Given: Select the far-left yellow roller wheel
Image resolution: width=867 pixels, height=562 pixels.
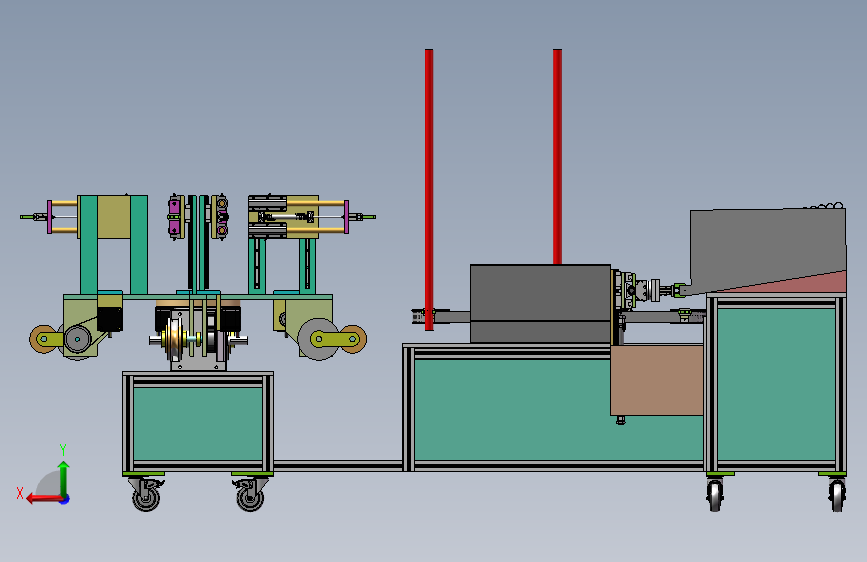Looking at the screenshot, I should pyautogui.click(x=44, y=339).
